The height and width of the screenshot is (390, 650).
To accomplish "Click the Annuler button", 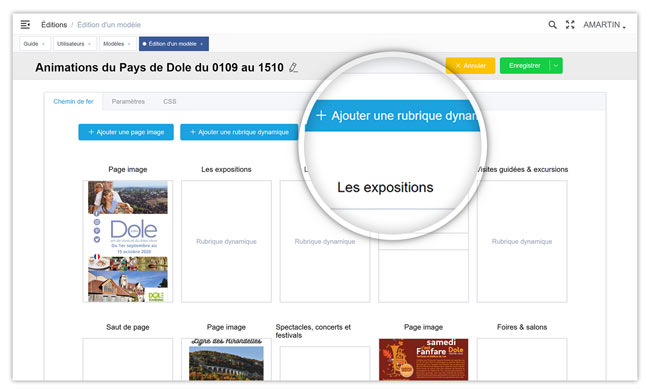I will pyautogui.click(x=471, y=65).
